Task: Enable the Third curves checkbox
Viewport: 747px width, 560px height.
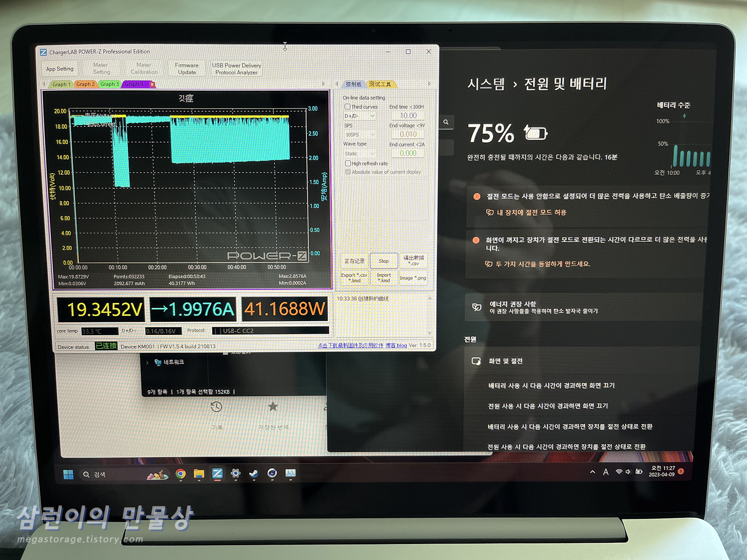Action: tap(347, 107)
